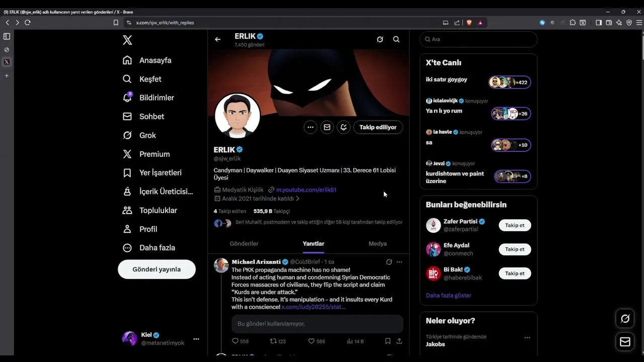The height and width of the screenshot is (362, 644).
Task: Open floating Grok button
Action: (x=625, y=318)
